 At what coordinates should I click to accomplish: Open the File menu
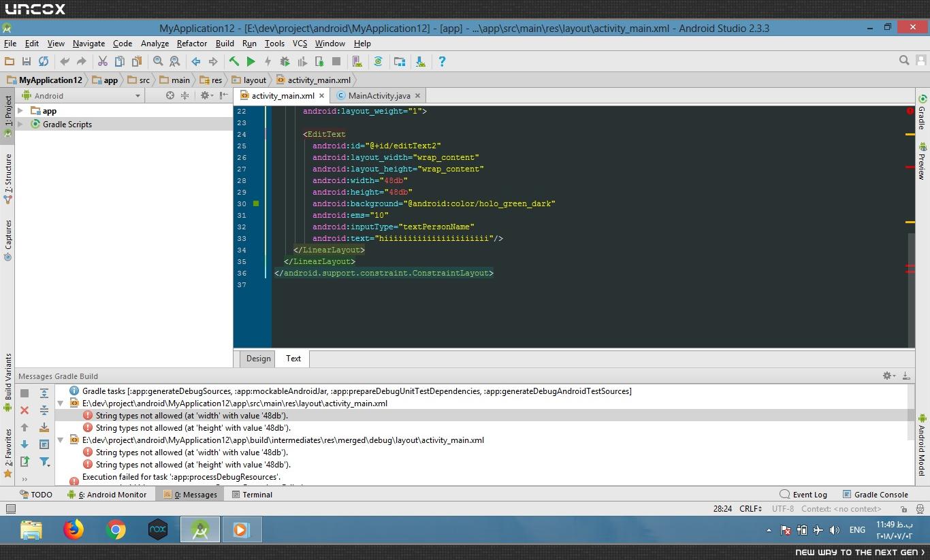10,43
